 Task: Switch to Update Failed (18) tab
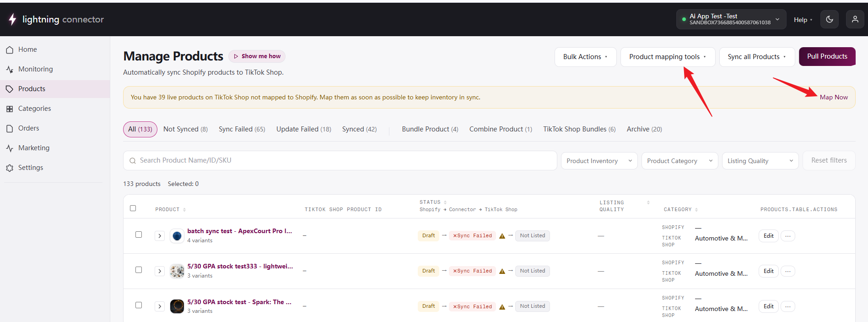304,129
